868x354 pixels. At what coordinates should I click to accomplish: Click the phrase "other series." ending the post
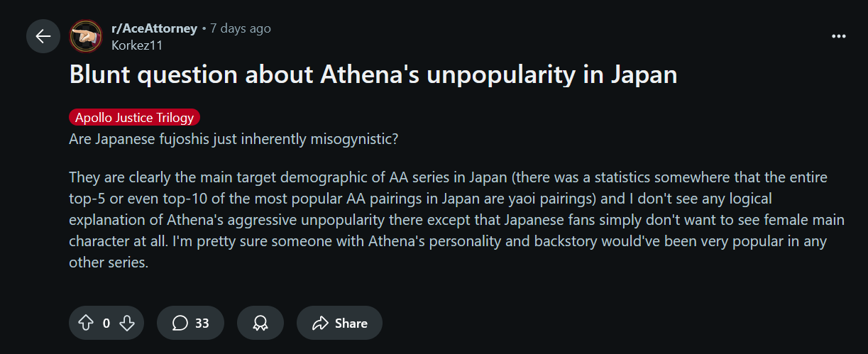point(108,262)
